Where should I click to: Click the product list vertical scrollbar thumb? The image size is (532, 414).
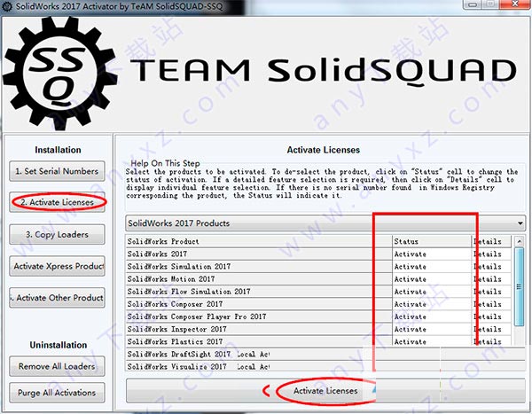pos(519,286)
